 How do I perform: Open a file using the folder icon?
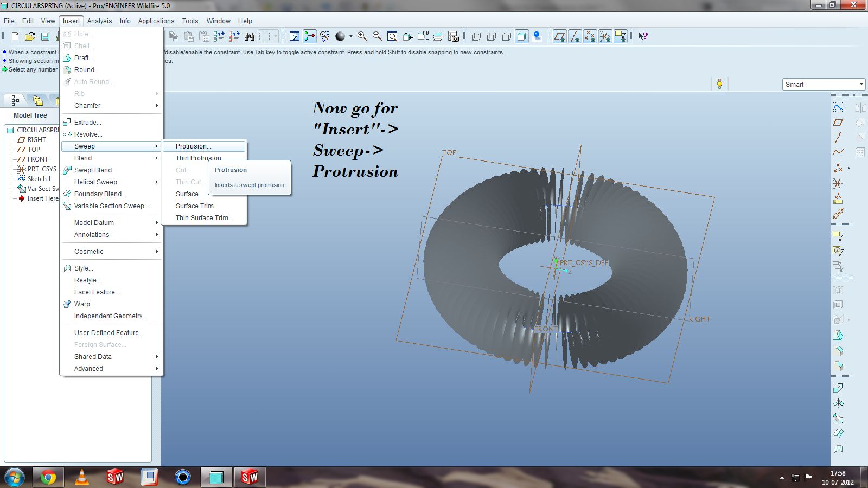[x=30, y=36]
